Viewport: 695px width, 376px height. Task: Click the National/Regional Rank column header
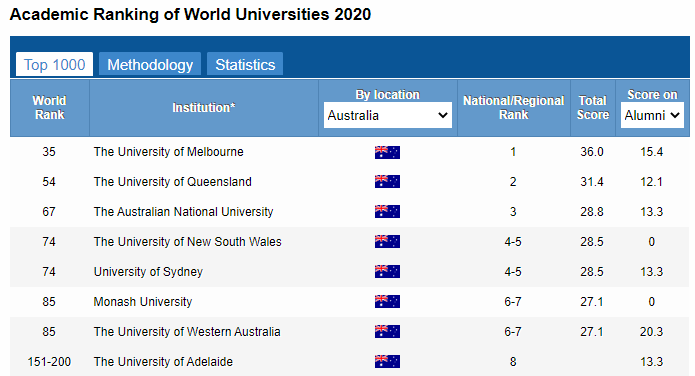coord(513,108)
